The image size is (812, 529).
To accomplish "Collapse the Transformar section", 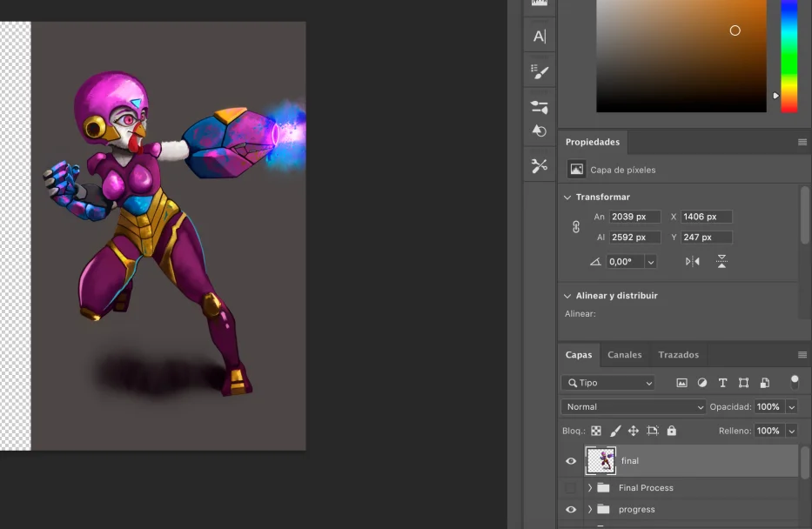I will [x=567, y=198].
